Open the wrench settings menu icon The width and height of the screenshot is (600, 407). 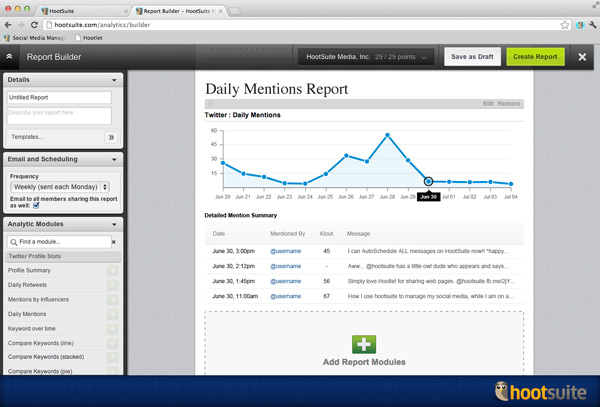point(593,25)
